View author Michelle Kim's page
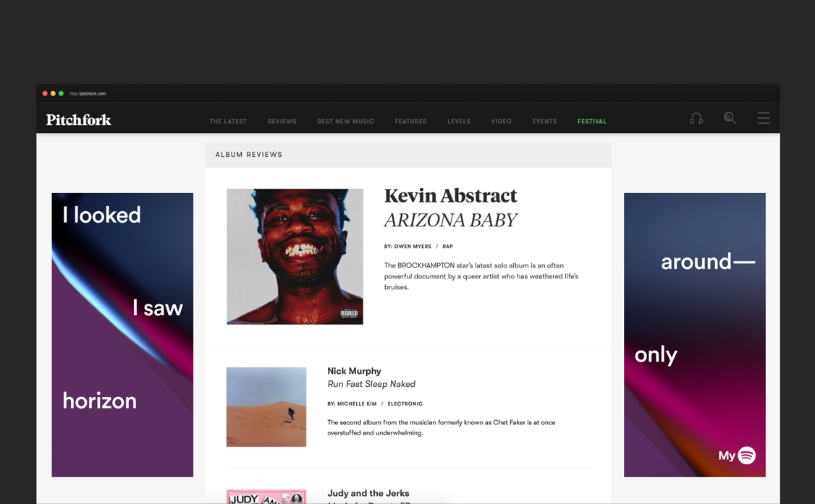815x504 pixels. pos(357,403)
